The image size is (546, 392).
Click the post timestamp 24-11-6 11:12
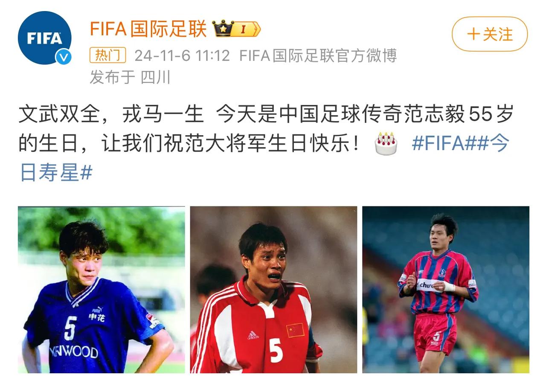[182, 55]
